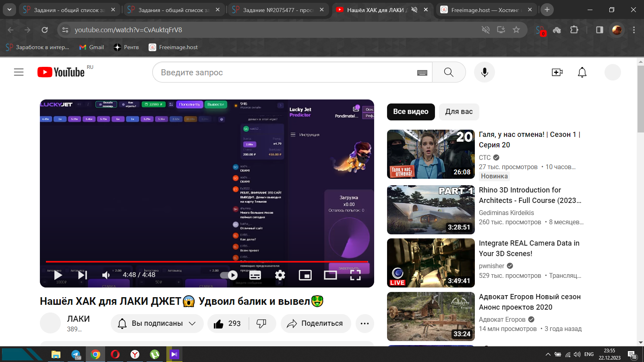Open a new browser tab

[x=547, y=10]
